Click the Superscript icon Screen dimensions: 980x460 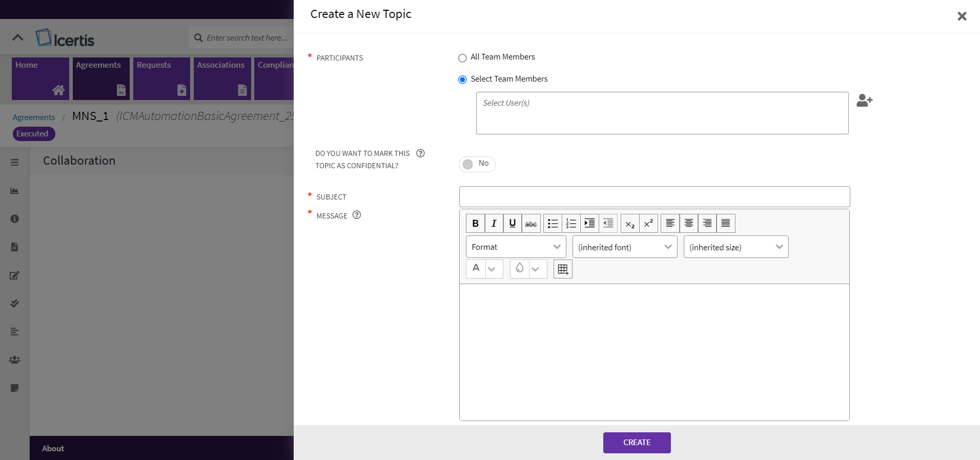(648, 224)
